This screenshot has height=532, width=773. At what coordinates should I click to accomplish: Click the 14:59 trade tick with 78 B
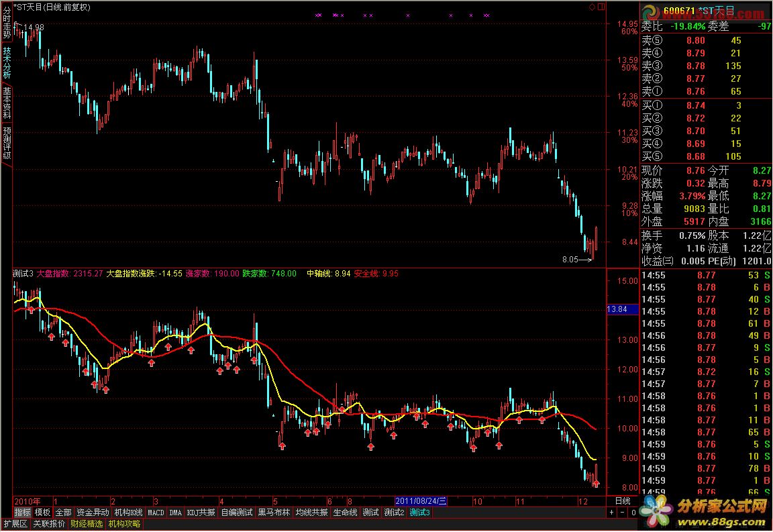706,469
